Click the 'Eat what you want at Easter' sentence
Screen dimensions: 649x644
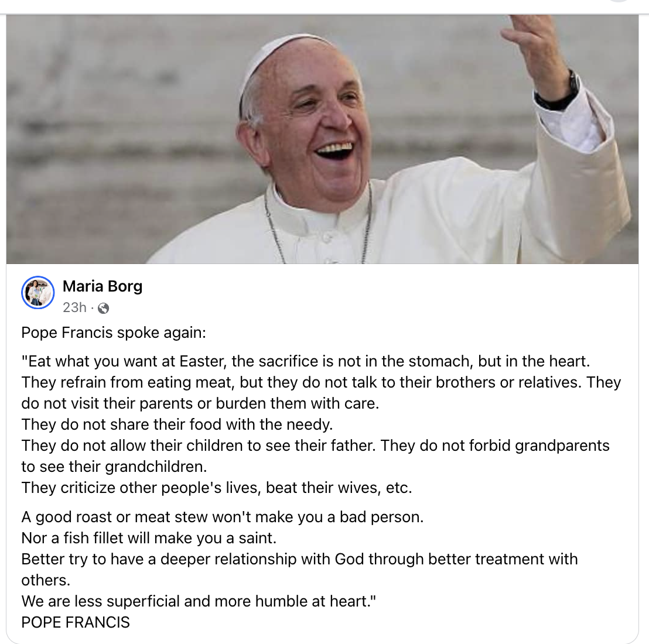305,361
